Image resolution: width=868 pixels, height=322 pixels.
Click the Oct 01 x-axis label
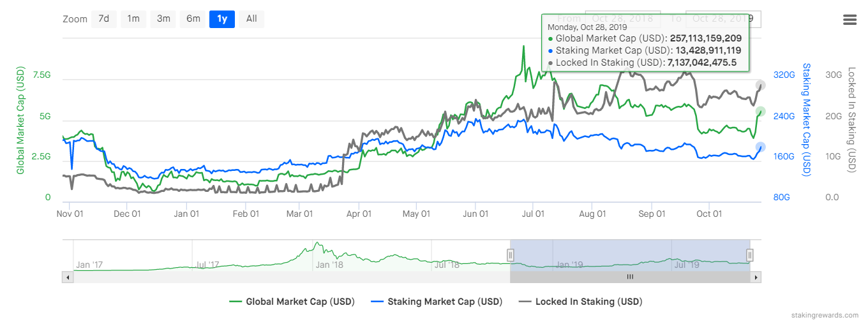point(709,214)
